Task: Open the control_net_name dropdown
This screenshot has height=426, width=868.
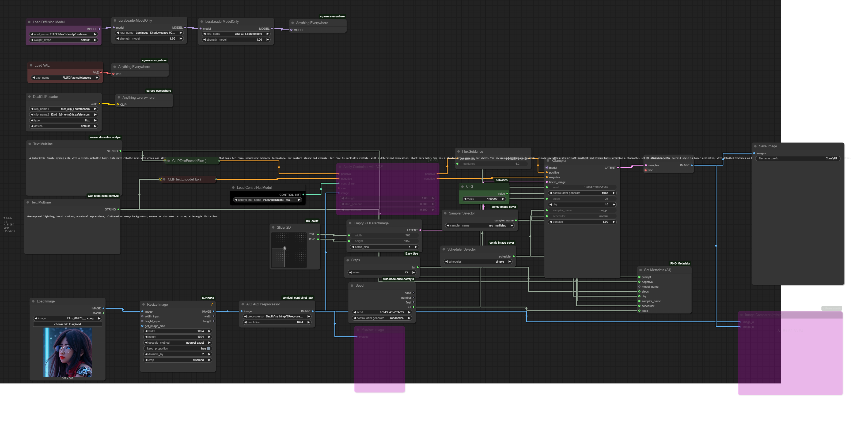Action: point(268,200)
